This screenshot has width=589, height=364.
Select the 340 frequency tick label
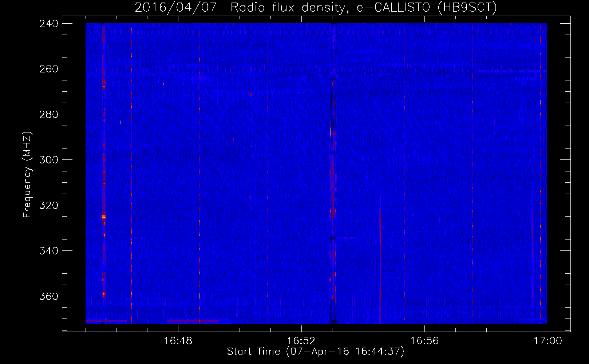pos(48,251)
